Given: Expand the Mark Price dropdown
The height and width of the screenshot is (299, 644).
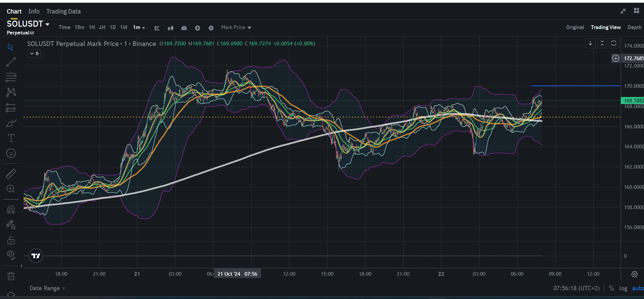Looking at the screenshot, I should click(x=236, y=27).
